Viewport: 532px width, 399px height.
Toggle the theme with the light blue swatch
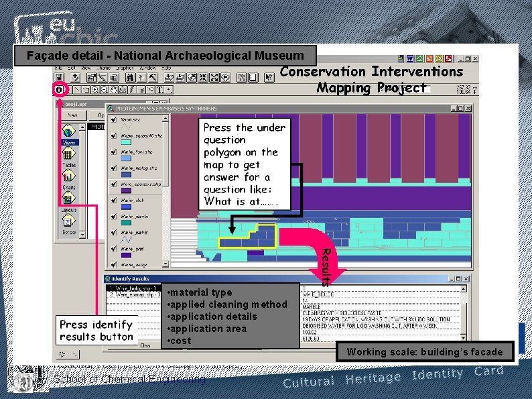114,152
